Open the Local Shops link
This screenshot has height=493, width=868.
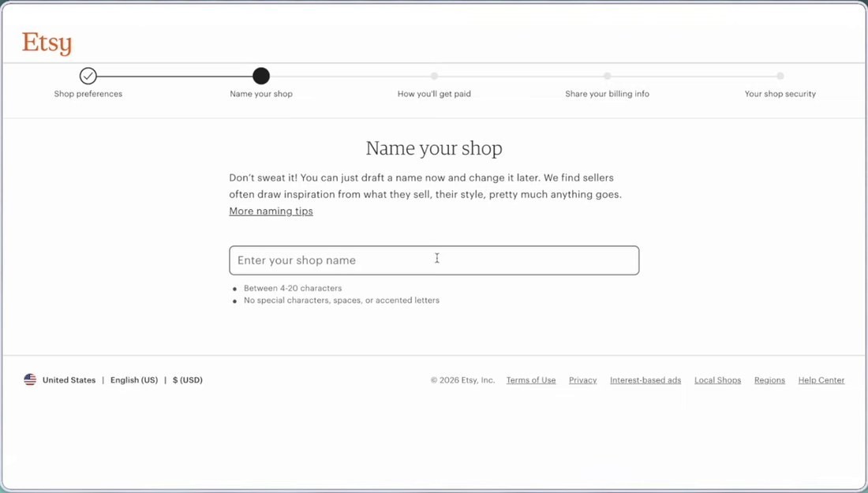point(717,380)
